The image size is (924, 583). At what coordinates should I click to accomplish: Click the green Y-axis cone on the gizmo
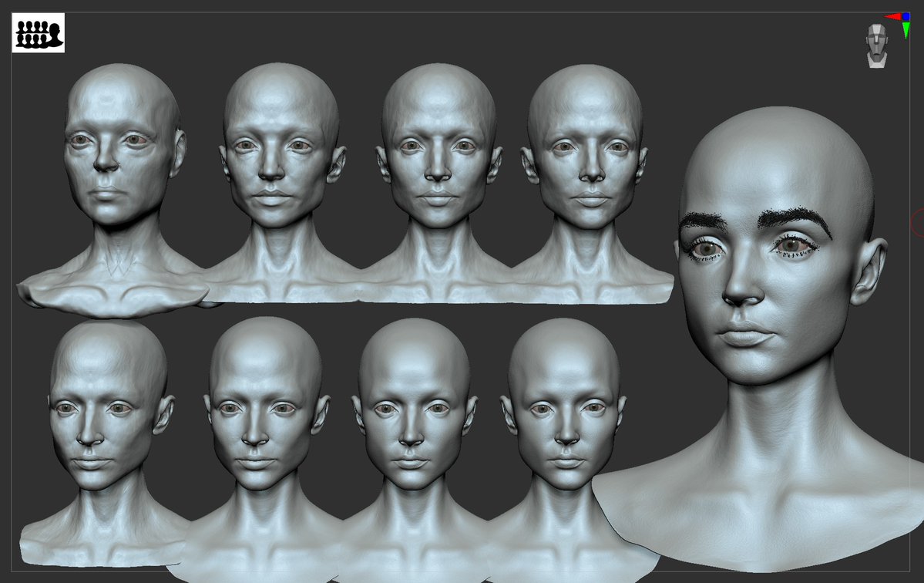(906, 31)
